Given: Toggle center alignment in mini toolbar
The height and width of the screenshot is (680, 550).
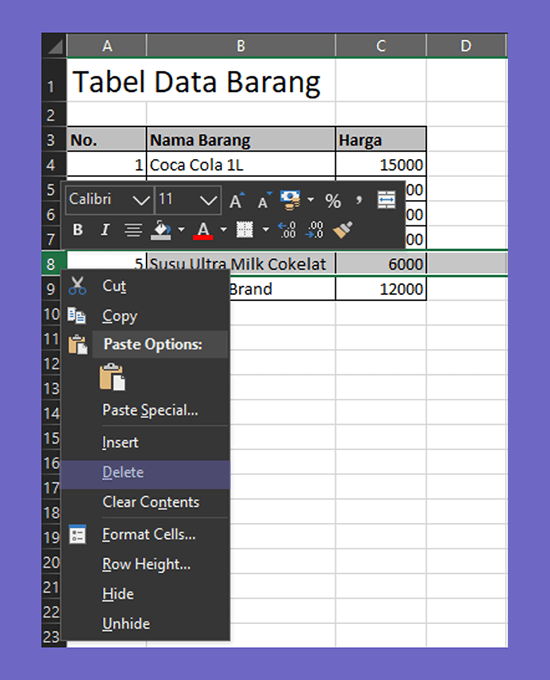Looking at the screenshot, I should (x=133, y=230).
